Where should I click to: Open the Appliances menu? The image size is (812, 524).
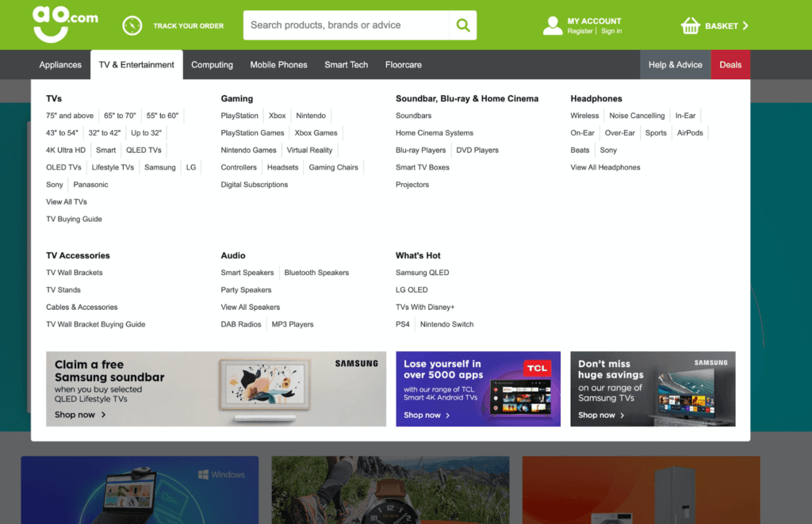pos(60,65)
